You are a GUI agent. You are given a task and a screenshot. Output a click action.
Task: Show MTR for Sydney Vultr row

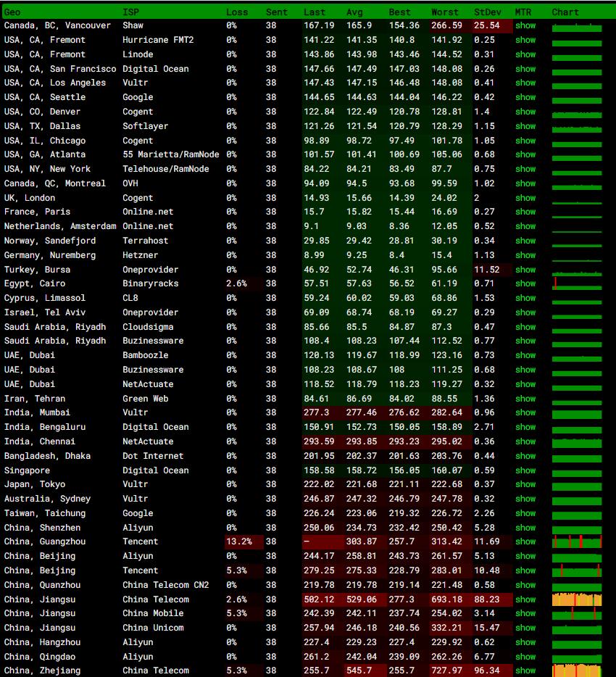tap(525, 499)
